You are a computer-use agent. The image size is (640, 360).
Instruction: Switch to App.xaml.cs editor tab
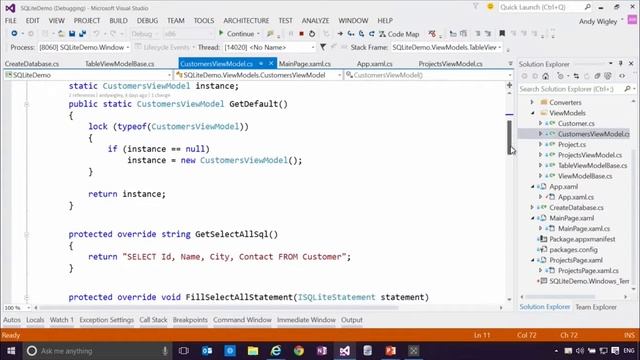[375, 64]
